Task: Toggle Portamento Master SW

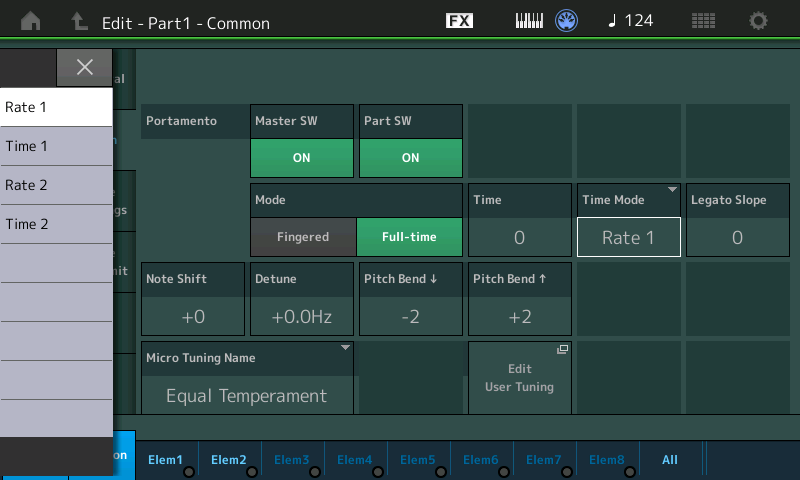Action: pyautogui.click(x=301, y=157)
